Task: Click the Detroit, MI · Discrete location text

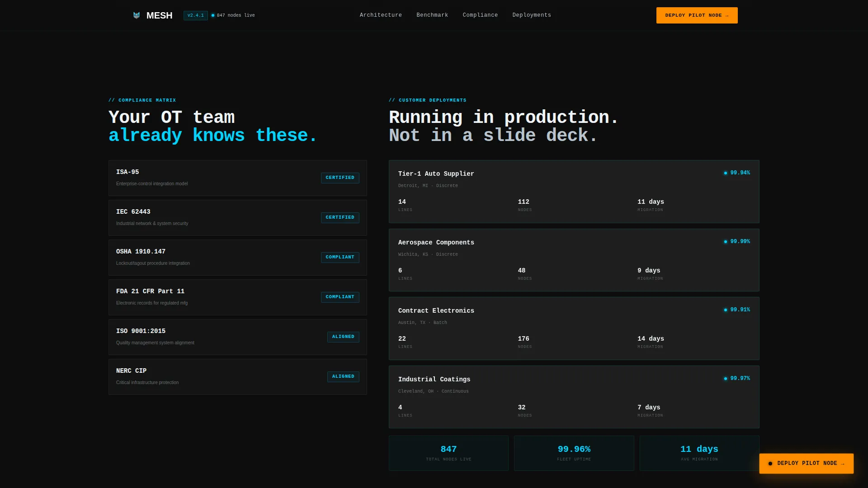Action: click(428, 186)
